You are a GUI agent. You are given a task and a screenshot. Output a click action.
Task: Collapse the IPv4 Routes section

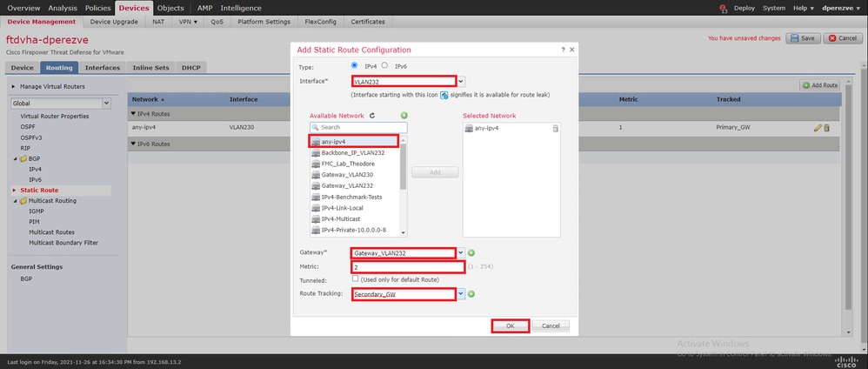click(133, 114)
